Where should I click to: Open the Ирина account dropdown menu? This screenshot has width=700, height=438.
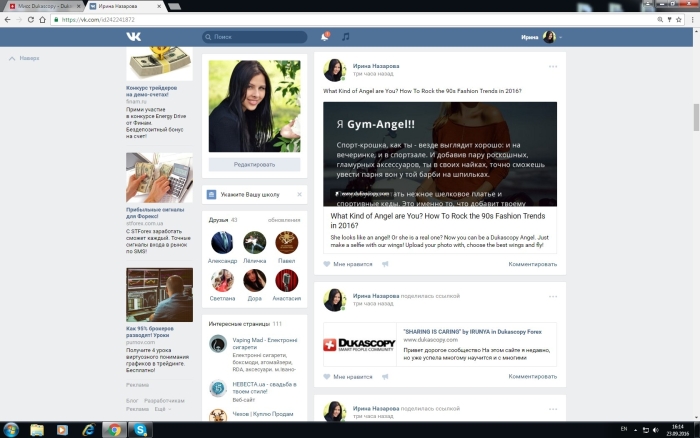coord(541,37)
